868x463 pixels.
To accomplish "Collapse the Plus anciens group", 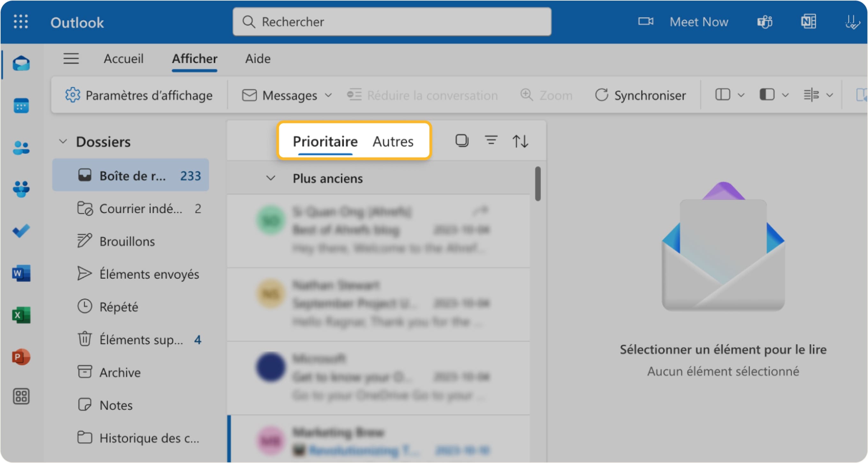I will click(271, 178).
